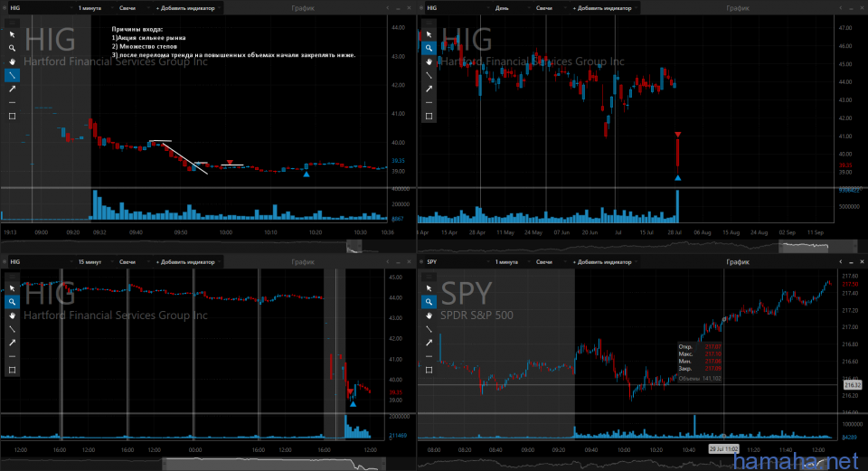
Task: Click the back arrow in SPY panel header
Action: [840, 262]
